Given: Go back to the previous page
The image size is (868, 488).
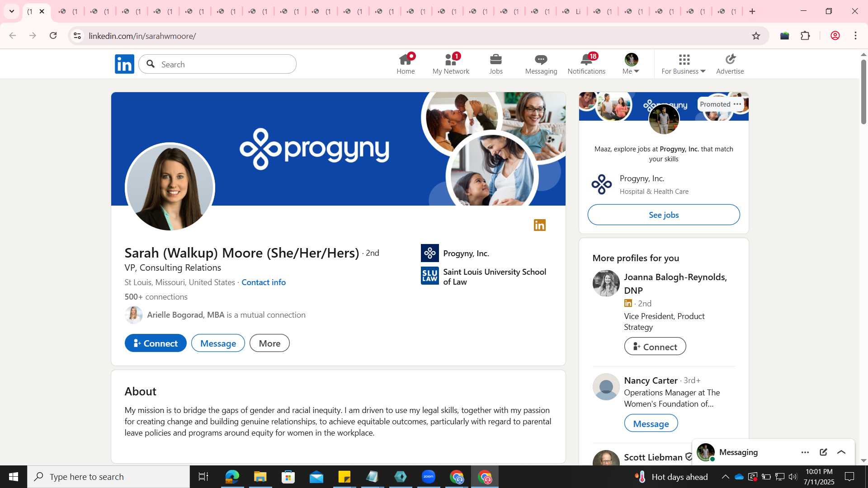Looking at the screenshot, I should point(13,36).
